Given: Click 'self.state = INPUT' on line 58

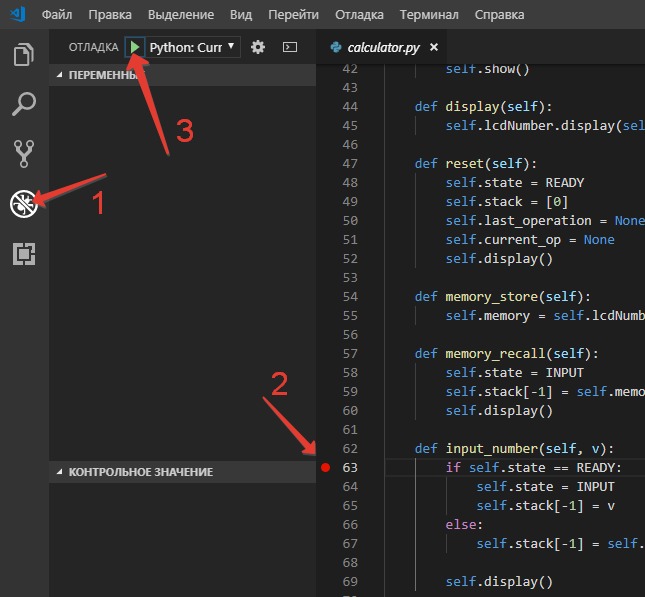Looking at the screenshot, I should [x=515, y=372].
